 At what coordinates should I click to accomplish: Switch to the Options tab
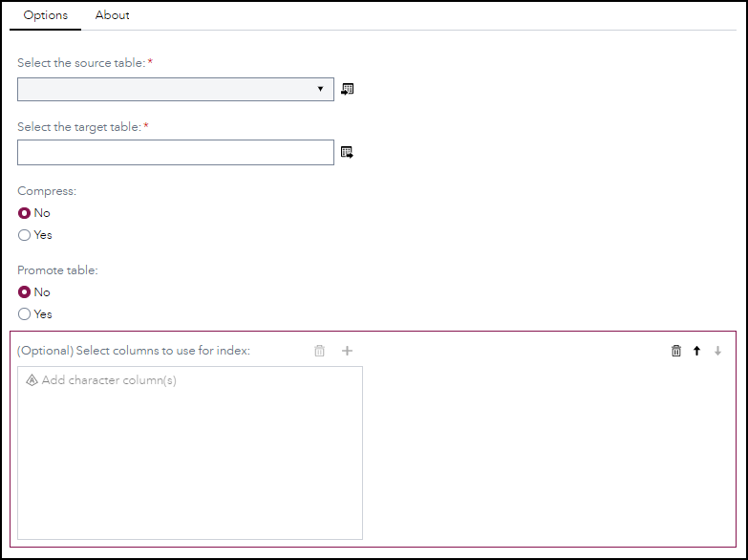click(x=45, y=15)
